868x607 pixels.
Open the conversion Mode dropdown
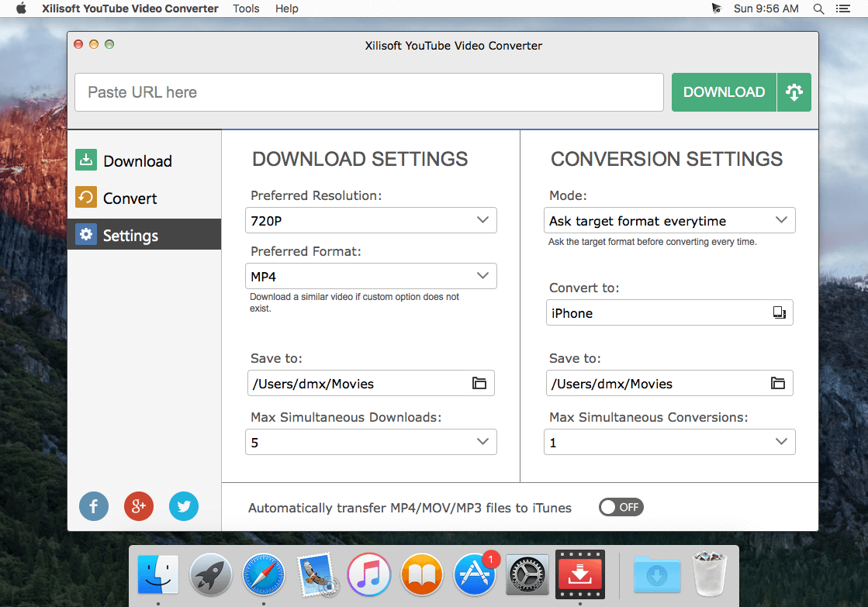[669, 220]
